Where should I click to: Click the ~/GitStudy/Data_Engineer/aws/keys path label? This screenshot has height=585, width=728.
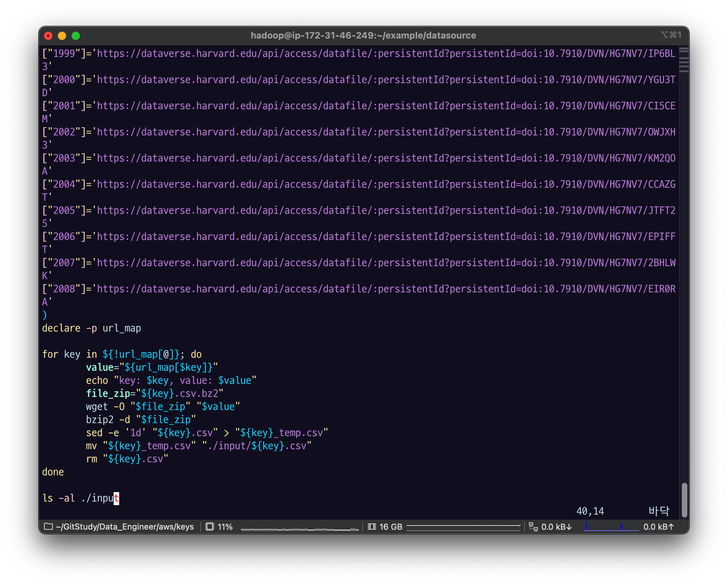pyautogui.click(x=125, y=527)
